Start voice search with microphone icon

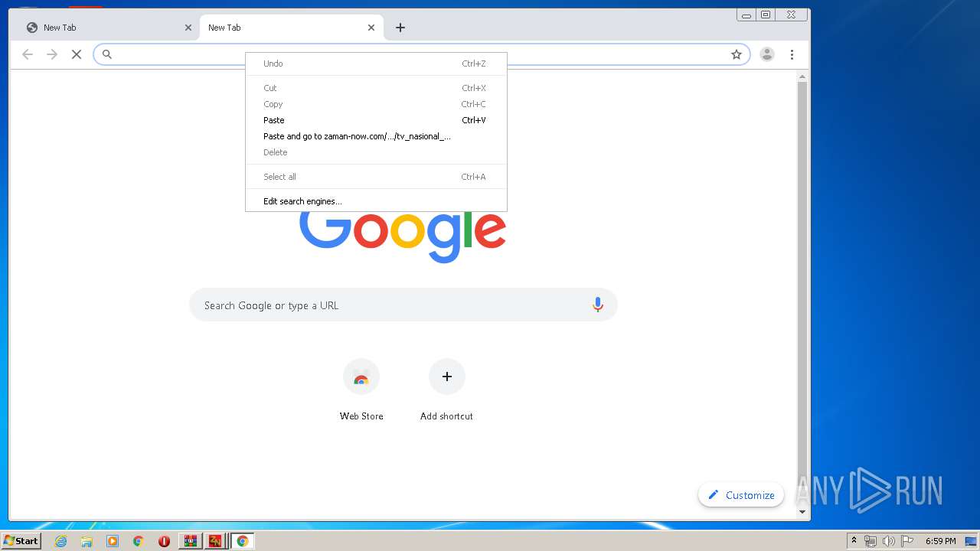coord(598,305)
